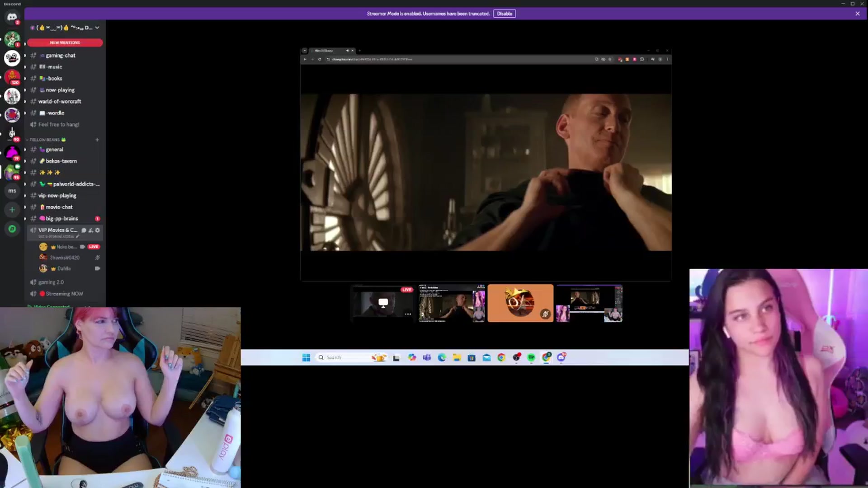Join the Streaming NOW voice channel
The width and height of the screenshot is (868, 488).
[65, 294]
